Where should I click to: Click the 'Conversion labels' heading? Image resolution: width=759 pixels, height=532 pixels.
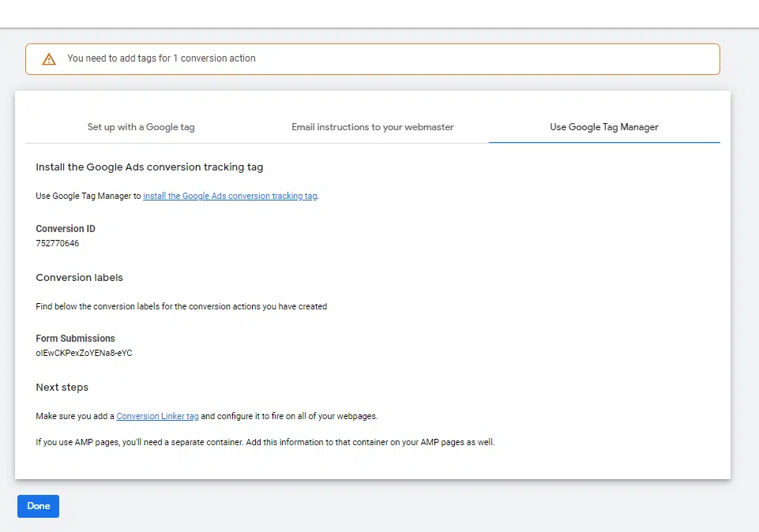pyautogui.click(x=80, y=278)
